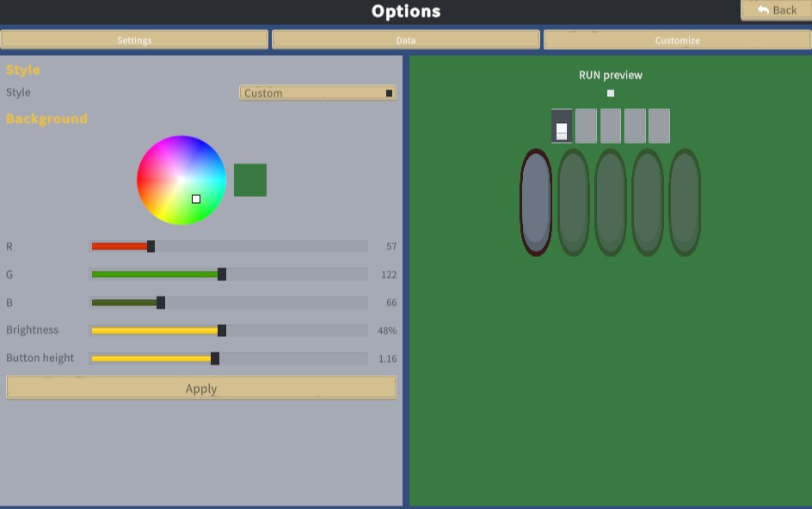This screenshot has height=509, width=812.
Task: Click the black square arrow on Style dropdown
Action: point(389,93)
